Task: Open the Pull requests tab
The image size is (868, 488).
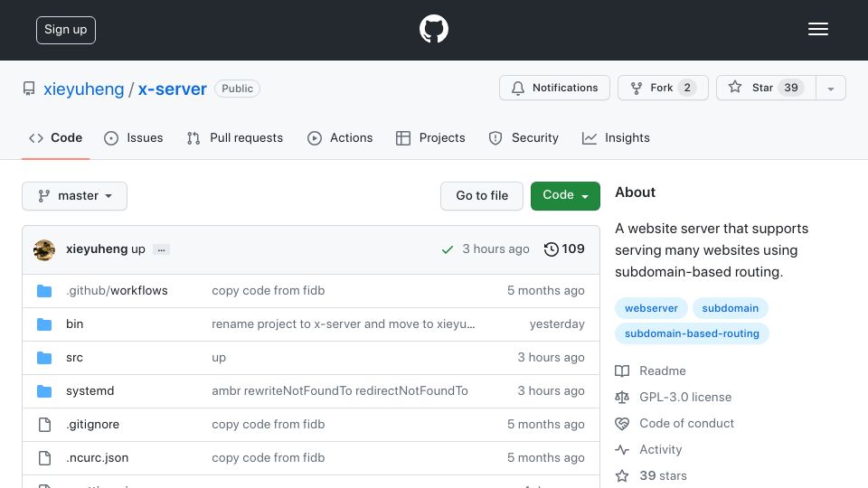Action: (235, 137)
